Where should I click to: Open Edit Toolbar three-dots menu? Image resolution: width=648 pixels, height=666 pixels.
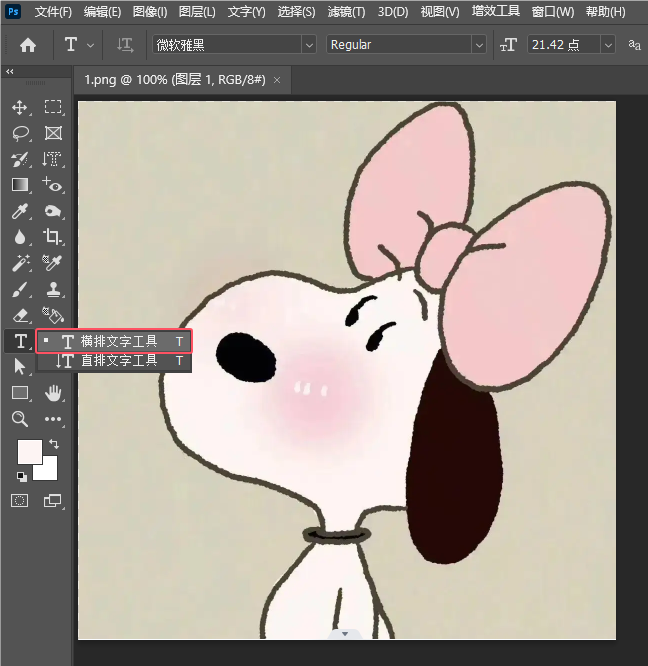click(x=53, y=419)
